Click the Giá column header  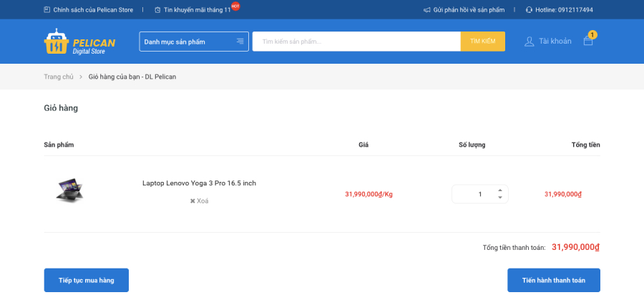pos(364,145)
